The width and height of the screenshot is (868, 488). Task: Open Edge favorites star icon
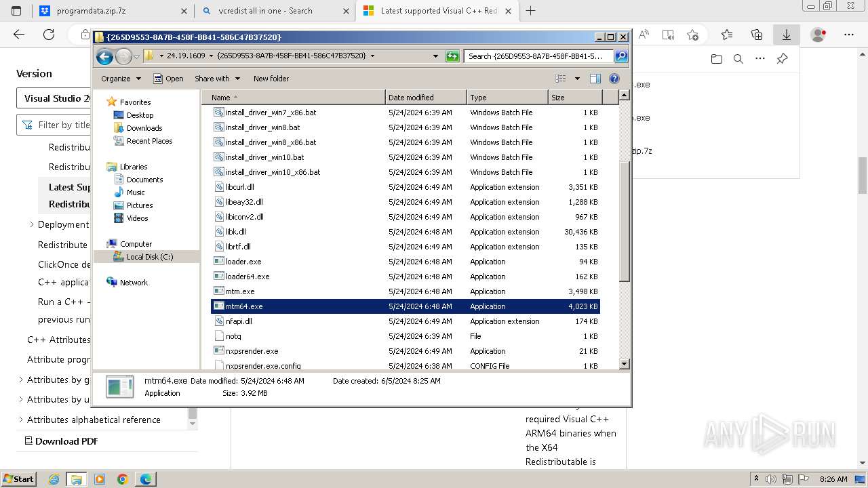727,35
